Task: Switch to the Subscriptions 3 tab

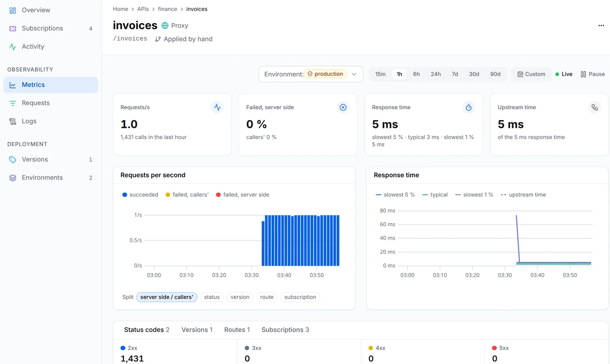Action: (x=285, y=330)
